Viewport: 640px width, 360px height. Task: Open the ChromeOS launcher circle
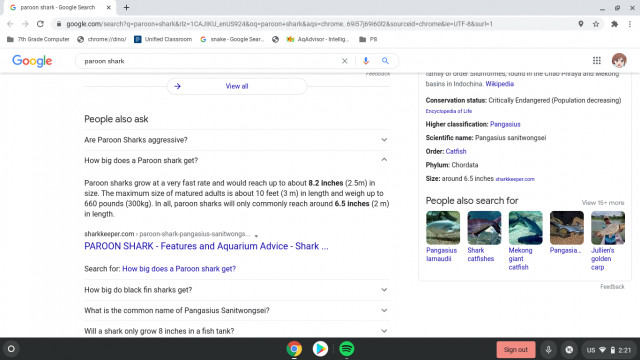pos(11,349)
